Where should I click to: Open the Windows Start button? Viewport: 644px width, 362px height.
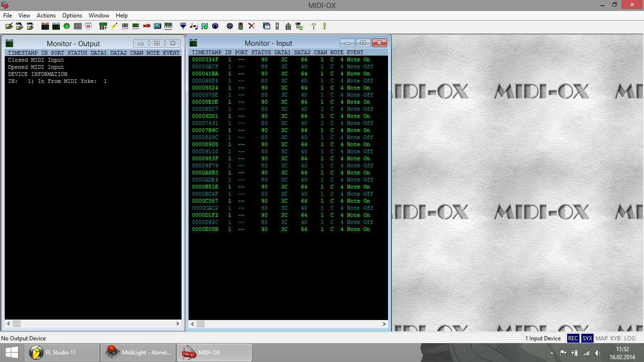[12, 353]
